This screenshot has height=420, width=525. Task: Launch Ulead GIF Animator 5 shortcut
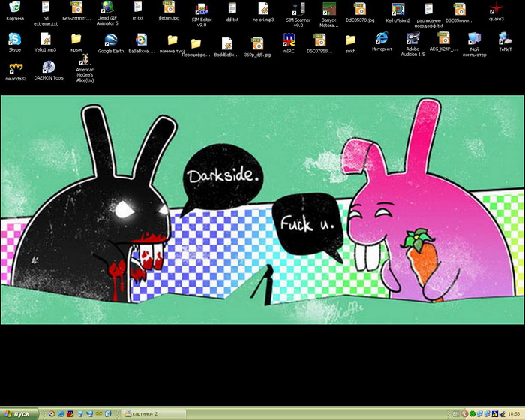107,13
